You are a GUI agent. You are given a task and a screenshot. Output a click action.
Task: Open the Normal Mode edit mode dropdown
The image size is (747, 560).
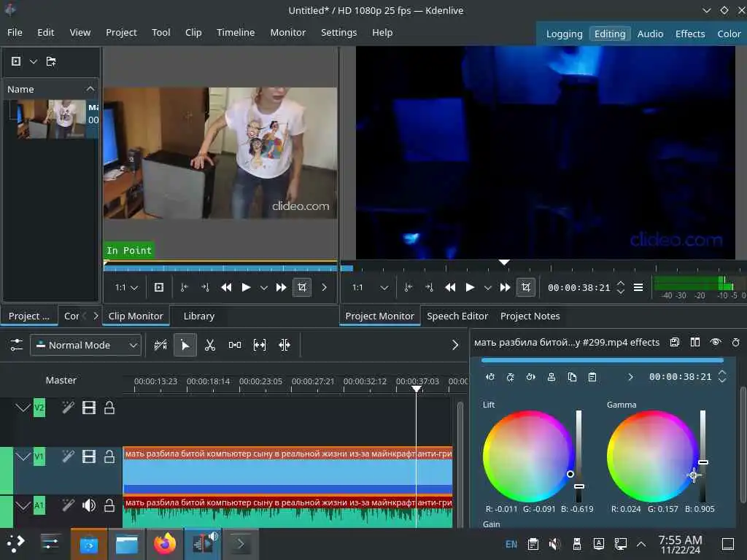[x=85, y=345]
